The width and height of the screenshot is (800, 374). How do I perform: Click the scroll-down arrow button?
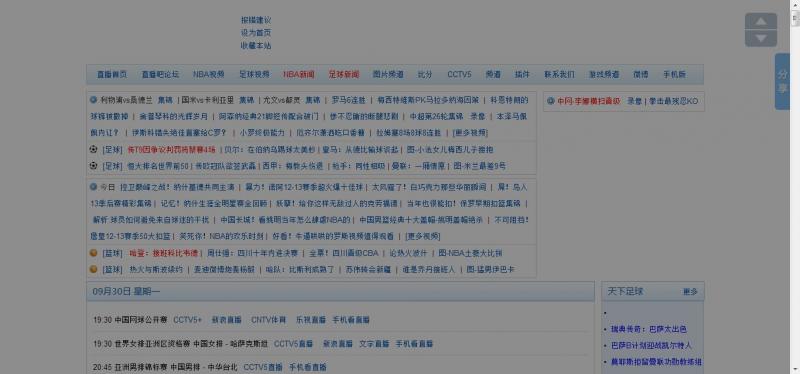click(x=761, y=38)
